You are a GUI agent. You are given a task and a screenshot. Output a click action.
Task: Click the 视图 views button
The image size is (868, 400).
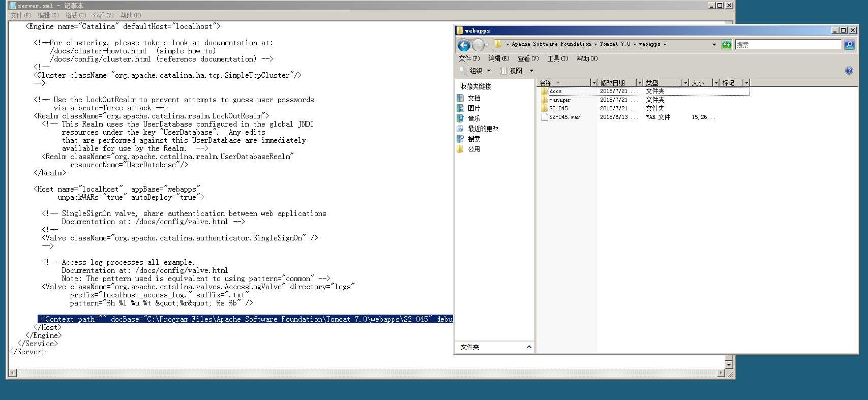[x=511, y=71]
